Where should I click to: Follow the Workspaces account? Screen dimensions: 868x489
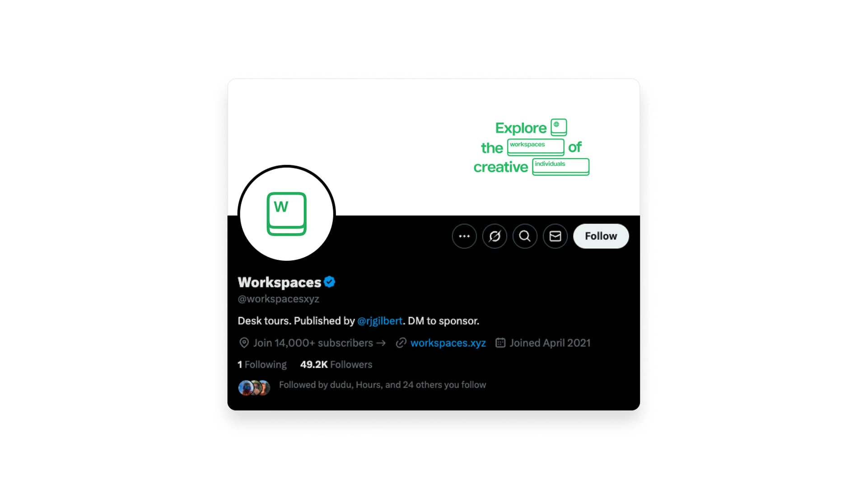pos(601,236)
